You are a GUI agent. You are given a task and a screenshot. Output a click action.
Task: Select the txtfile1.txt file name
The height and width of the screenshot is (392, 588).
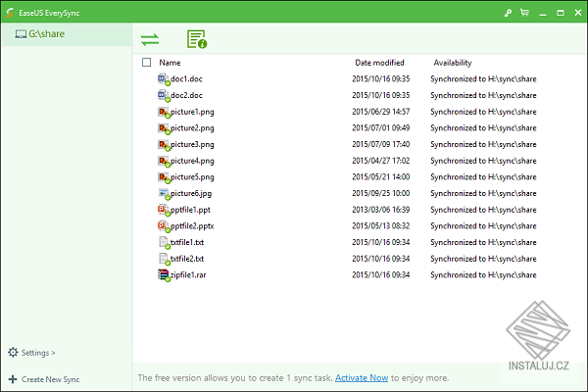pyautogui.click(x=187, y=243)
